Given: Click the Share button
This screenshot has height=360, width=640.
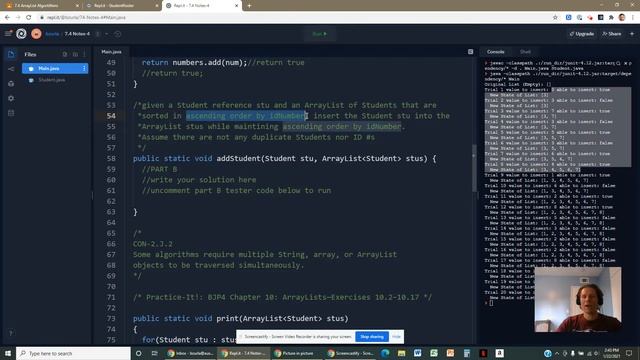Looking at the screenshot, I should [x=611, y=34].
